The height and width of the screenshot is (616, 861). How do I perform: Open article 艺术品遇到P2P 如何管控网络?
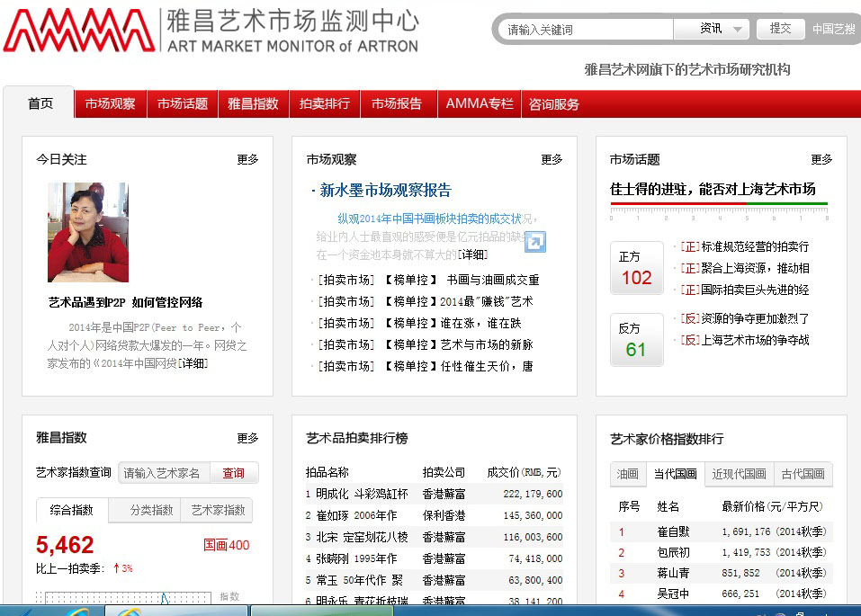pos(125,302)
